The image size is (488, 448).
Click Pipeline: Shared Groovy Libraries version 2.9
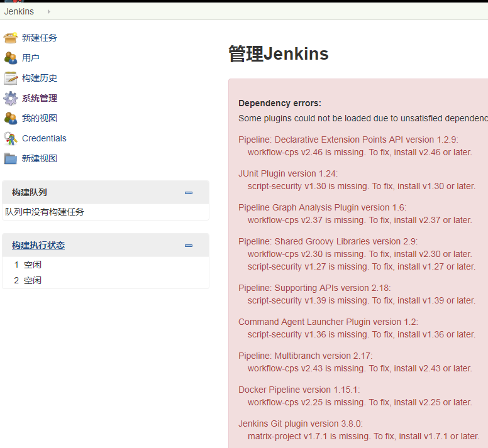coord(328,241)
